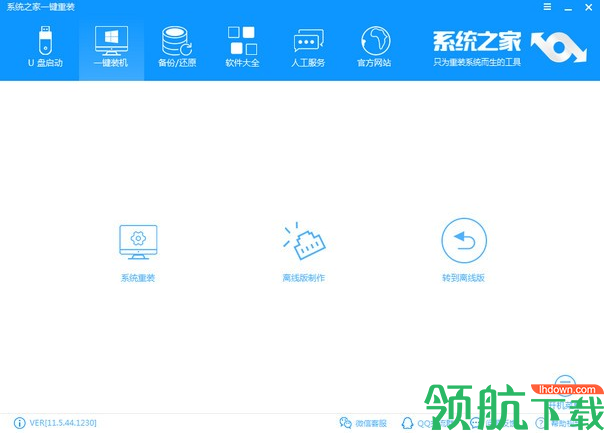Screen dimensions: 604x437
Task: Choose the 离线版制作 network port icon
Action: 304,241
